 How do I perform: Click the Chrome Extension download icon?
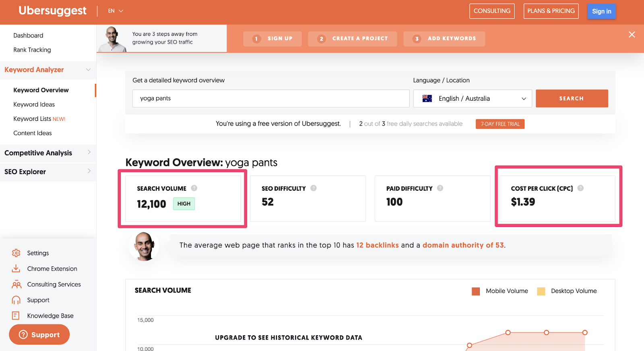(16, 269)
